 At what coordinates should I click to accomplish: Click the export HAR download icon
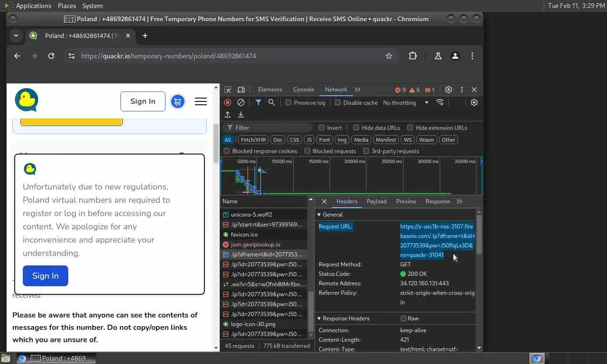pos(241,115)
